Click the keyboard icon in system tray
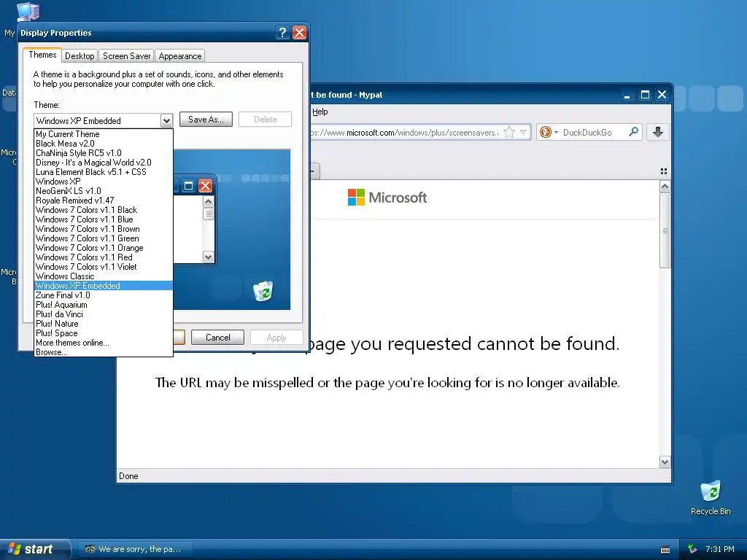 [665, 550]
